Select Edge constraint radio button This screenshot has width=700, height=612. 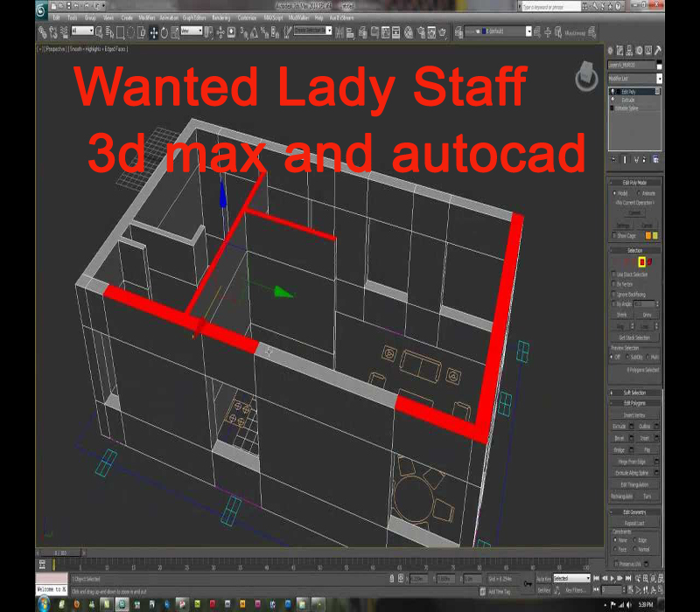click(636, 539)
